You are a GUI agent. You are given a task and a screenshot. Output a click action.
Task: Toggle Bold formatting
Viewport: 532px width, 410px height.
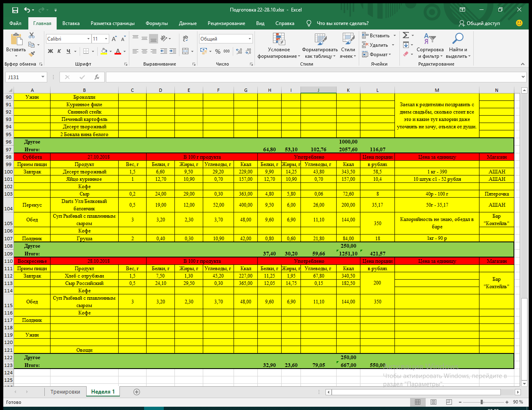pos(50,51)
